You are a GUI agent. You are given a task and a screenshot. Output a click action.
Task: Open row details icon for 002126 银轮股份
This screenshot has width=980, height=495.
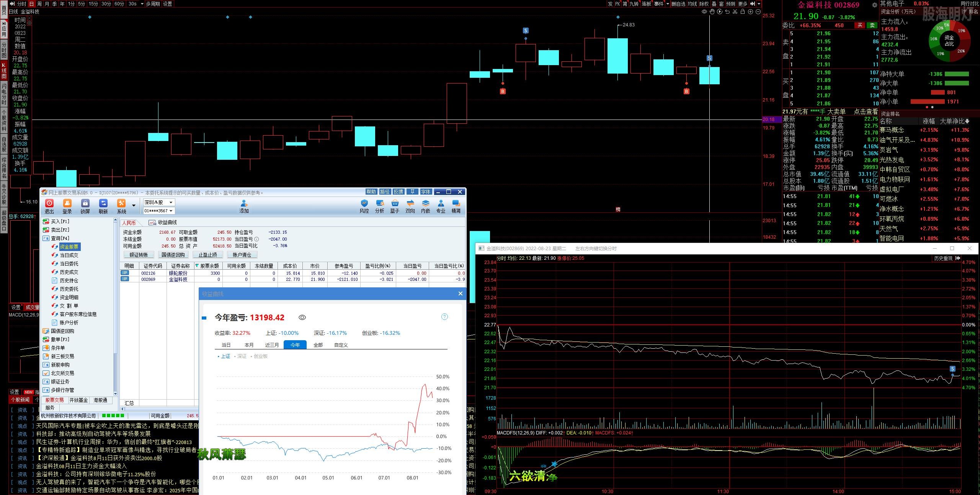pyautogui.click(x=125, y=273)
